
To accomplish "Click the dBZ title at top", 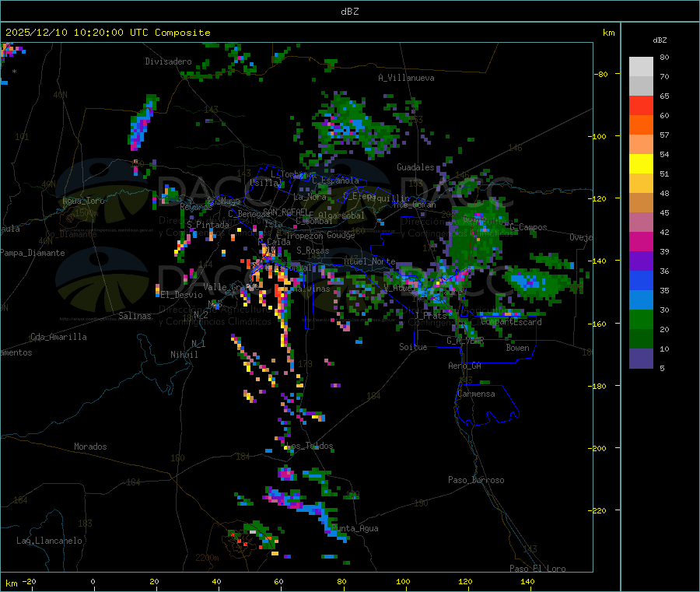I will coord(349,12).
